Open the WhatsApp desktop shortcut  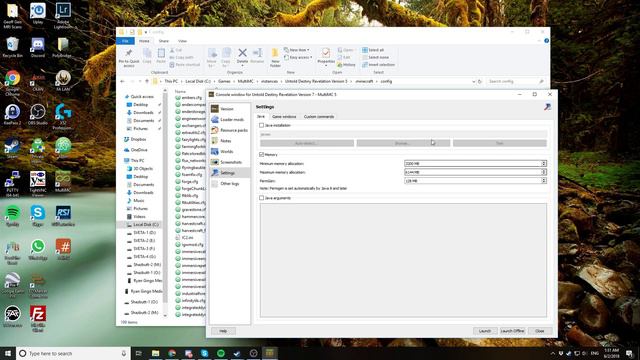pos(38,249)
